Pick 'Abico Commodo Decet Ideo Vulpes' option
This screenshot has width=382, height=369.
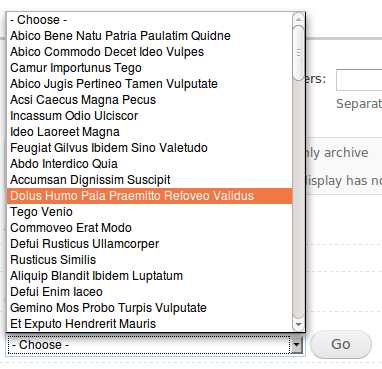tap(149, 52)
